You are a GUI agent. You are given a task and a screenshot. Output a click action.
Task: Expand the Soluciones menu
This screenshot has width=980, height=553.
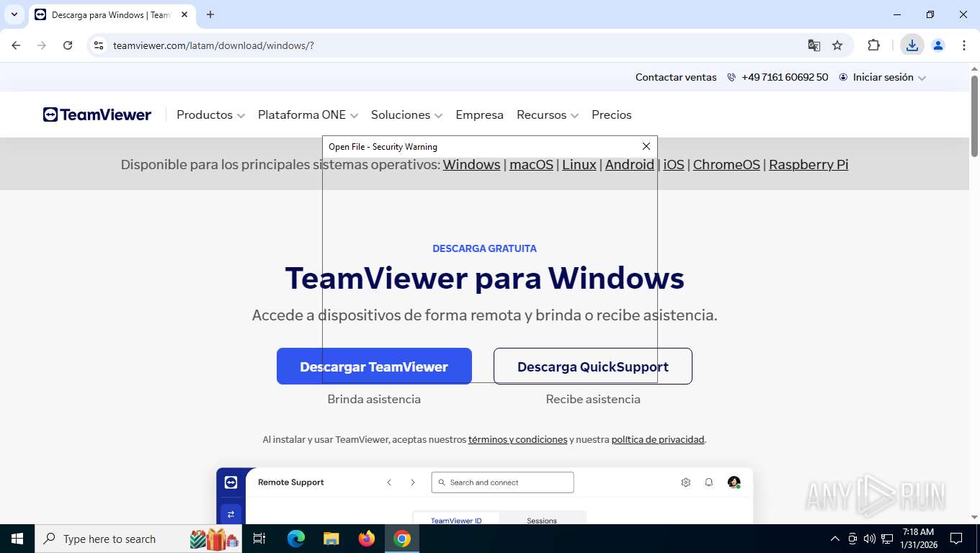pyautogui.click(x=406, y=114)
